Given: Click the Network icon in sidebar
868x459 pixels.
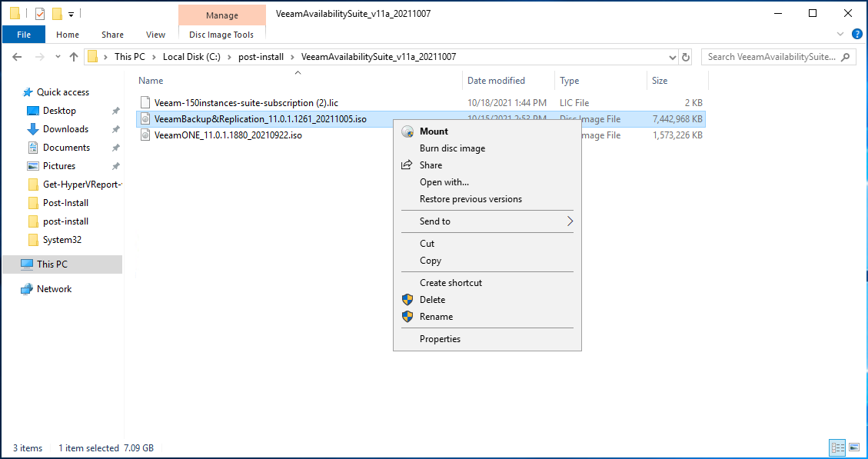Looking at the screenshot, I should pyautogui.click(x=27, y=289).
